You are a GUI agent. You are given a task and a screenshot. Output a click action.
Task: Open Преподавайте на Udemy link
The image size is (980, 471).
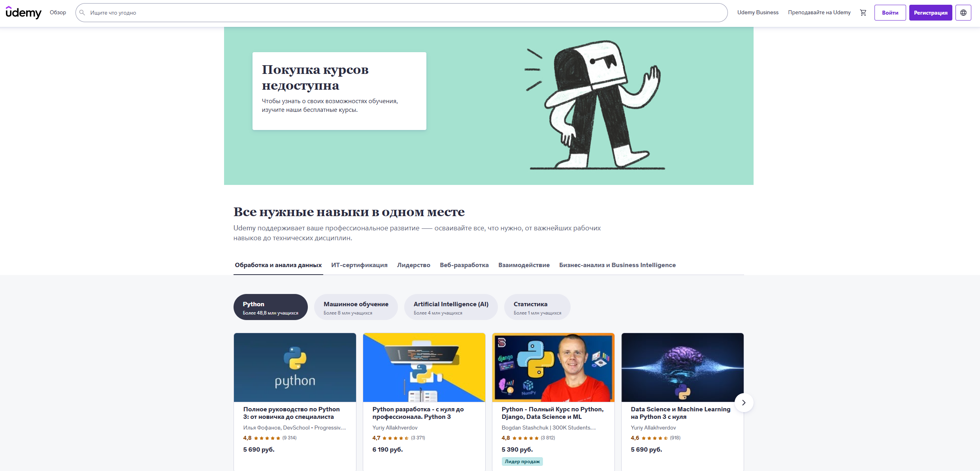(819, 13)
